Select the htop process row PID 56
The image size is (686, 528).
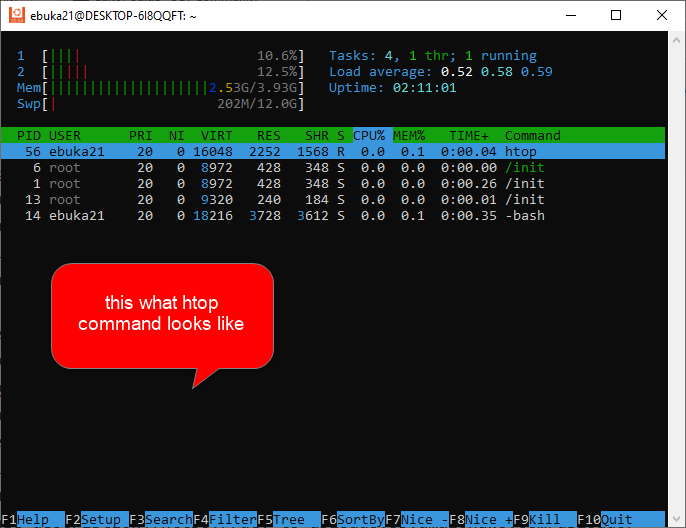click(x=333, y=151)
